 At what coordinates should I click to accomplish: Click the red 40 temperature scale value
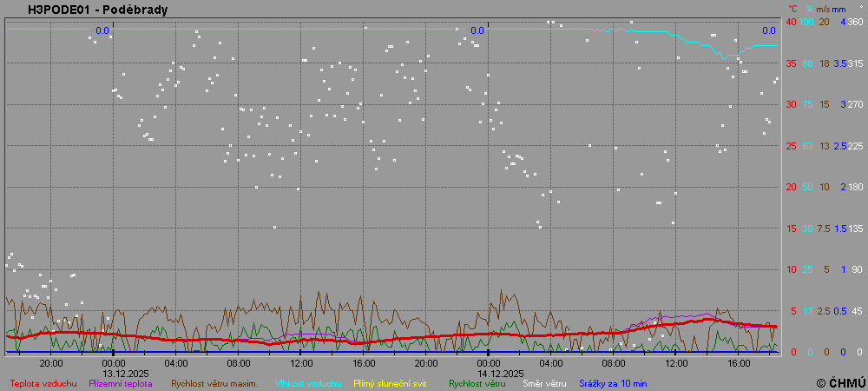(x=791, y=22)
